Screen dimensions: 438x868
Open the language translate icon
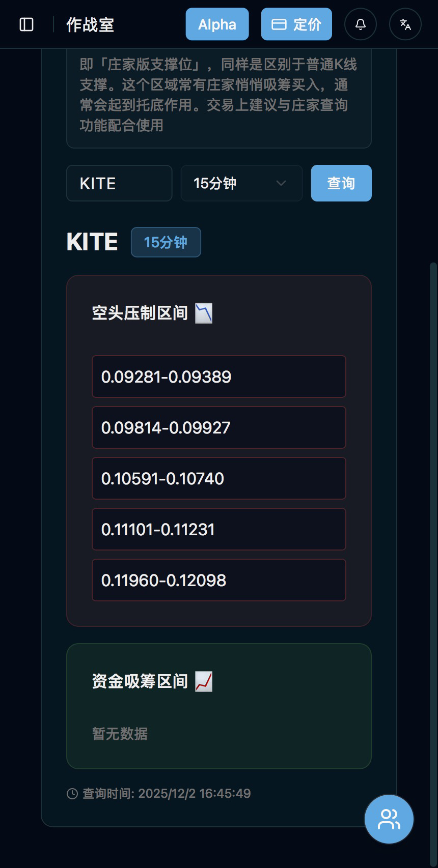click(x=405, y=24)
